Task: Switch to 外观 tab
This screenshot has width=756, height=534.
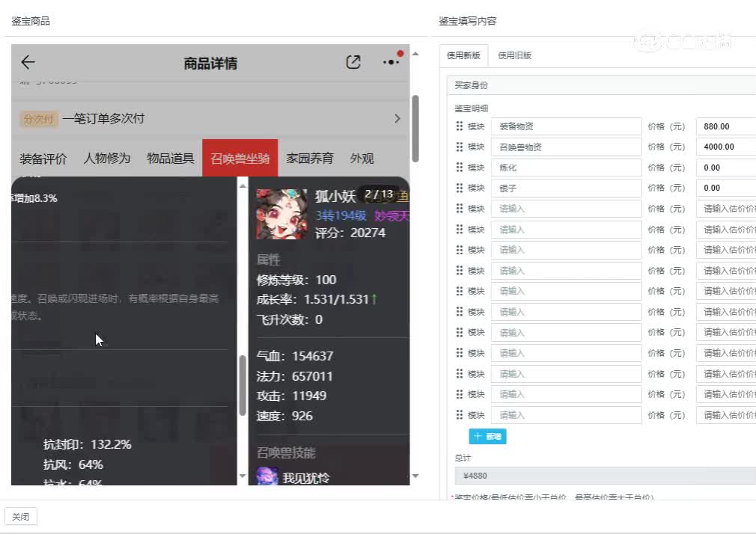Action: 362,159
